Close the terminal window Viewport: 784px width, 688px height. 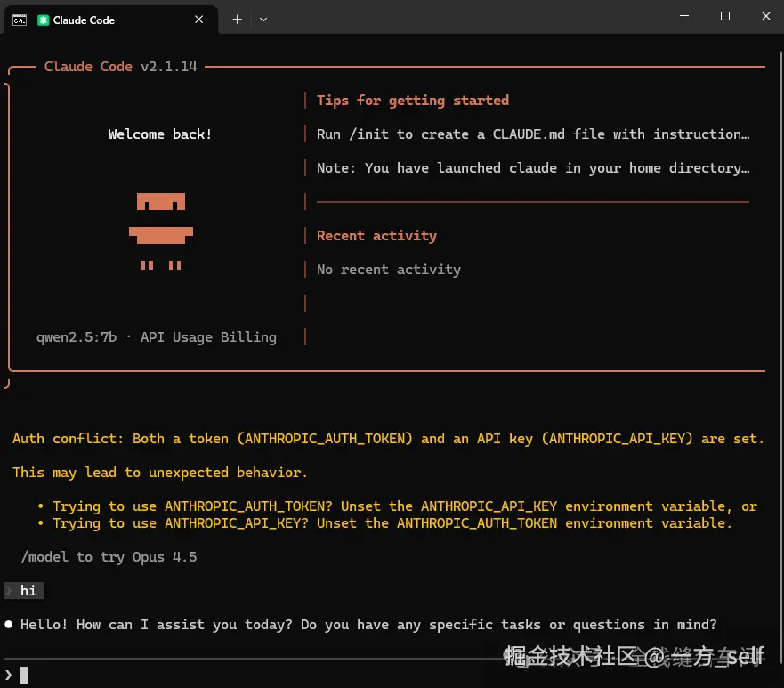click(x=765, y=16)
